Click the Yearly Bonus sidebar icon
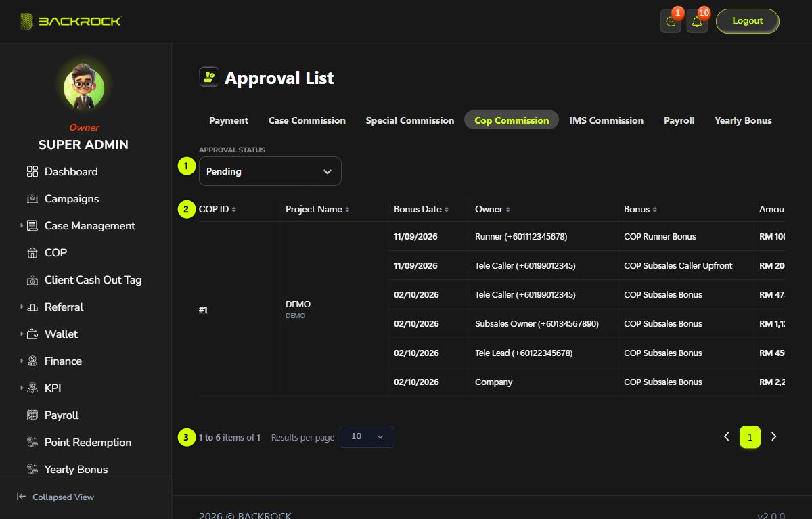The width and height of the screenshot is (812, 519). 32,470
